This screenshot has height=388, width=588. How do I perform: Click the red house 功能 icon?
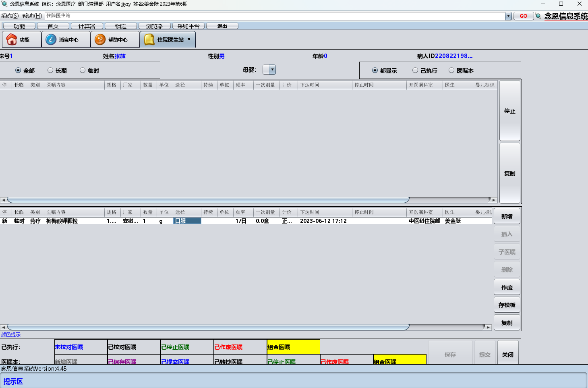12,39
